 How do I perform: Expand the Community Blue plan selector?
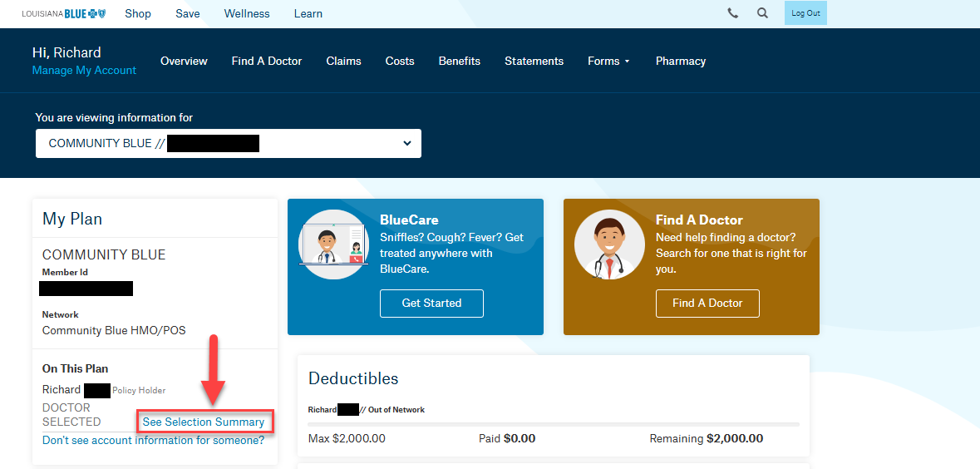tap(229, 143)
